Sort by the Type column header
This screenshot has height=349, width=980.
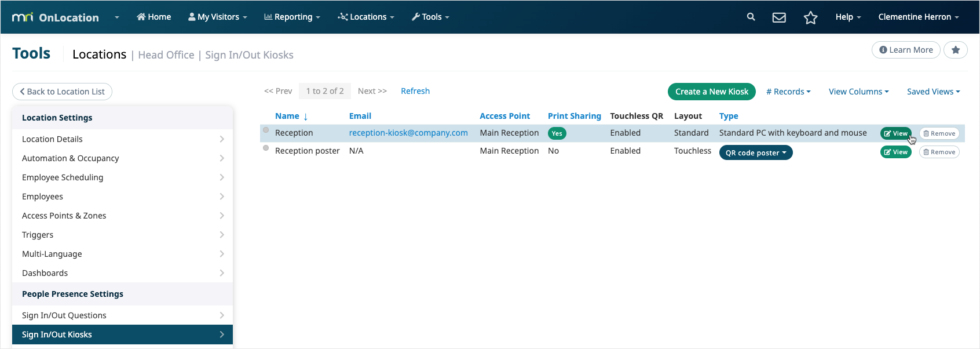(729, 116)
